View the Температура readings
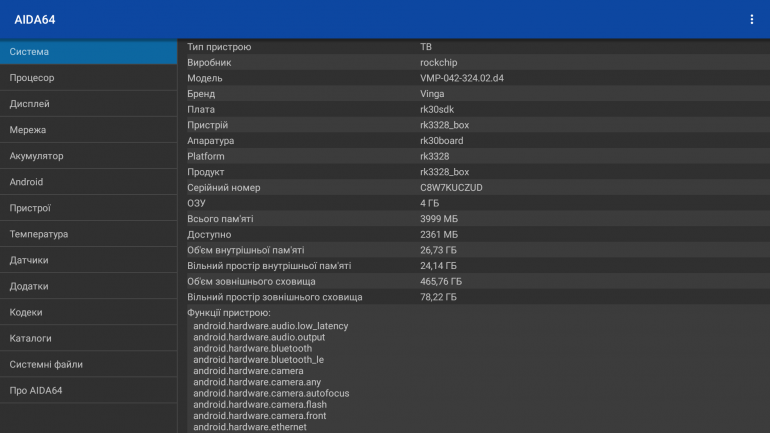Viewport: 770px width, 433px height. (x=88, y=234)
